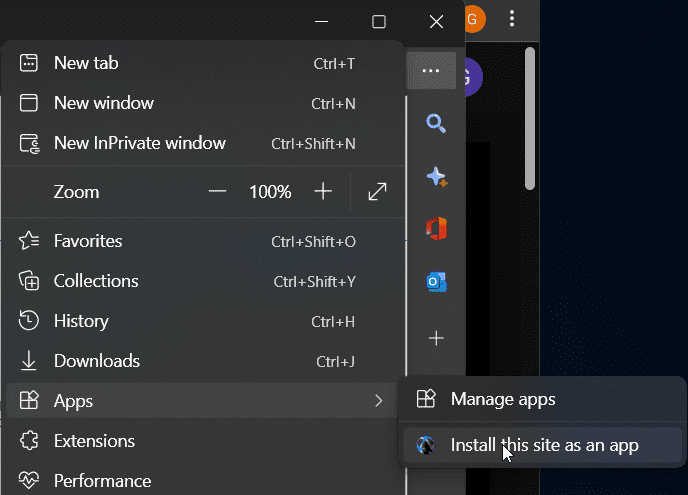Click the Settings and more ellipsis button
The width and height of the screenshot is (688, 495).
431,71
